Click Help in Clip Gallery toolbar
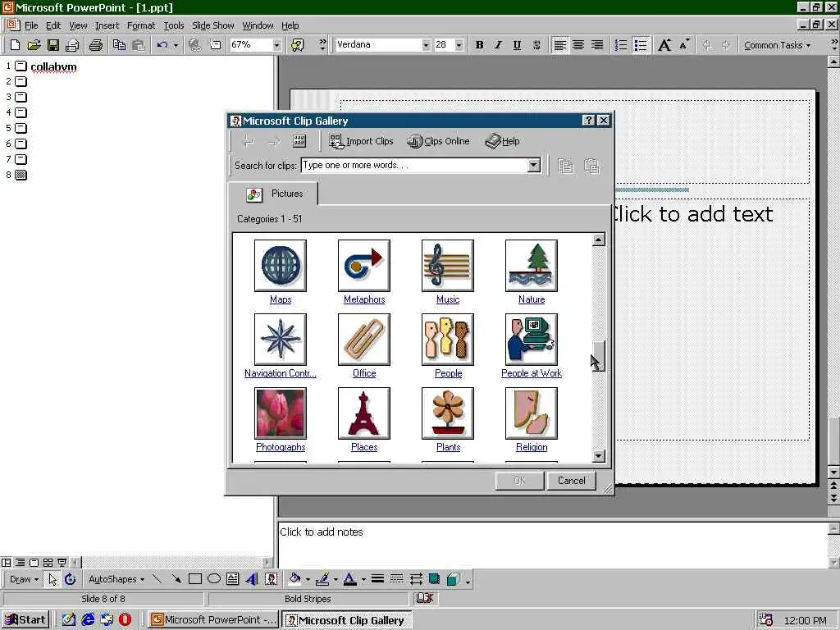 503,141
